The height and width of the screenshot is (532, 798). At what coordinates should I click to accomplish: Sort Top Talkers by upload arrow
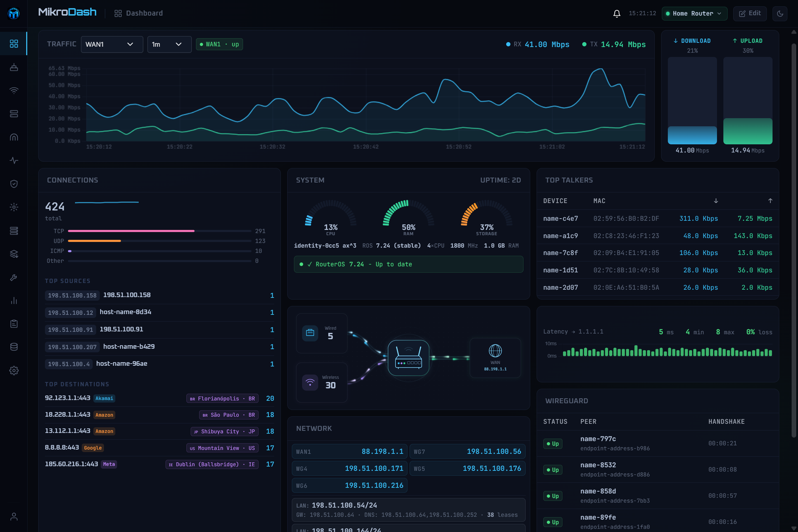pos(770,201)
